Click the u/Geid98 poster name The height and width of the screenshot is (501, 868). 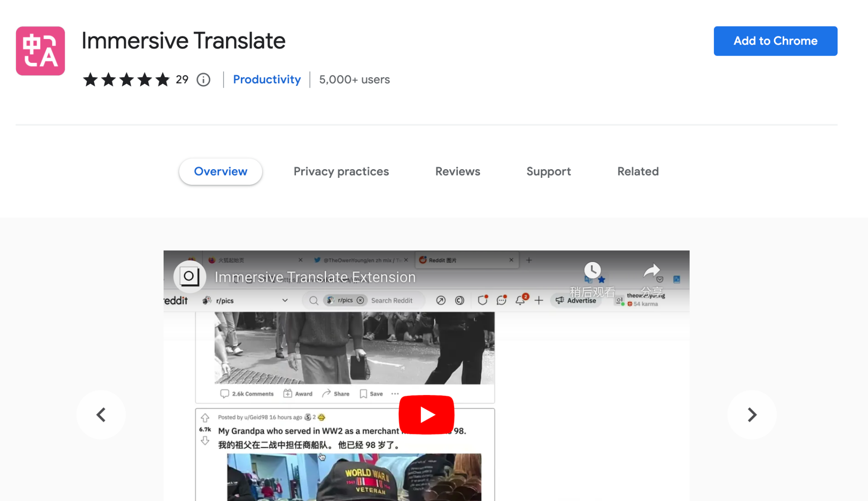[256, 417]
